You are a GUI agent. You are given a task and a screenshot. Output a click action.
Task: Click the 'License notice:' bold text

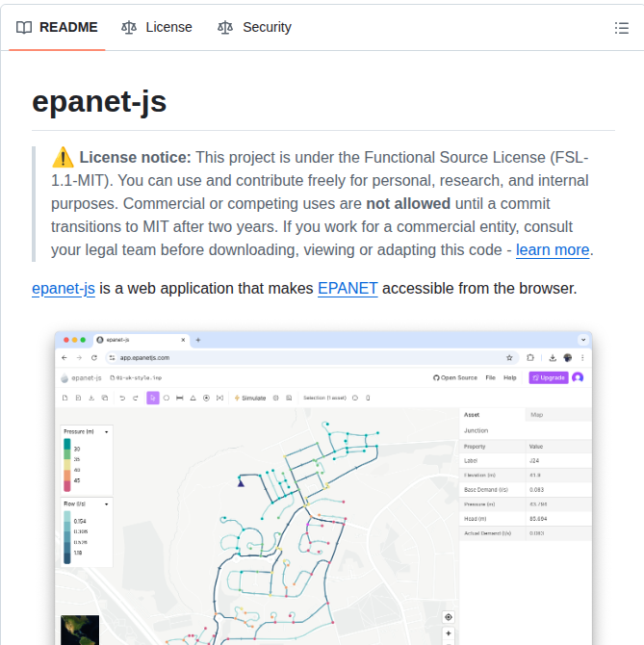[x=135, y=157]
